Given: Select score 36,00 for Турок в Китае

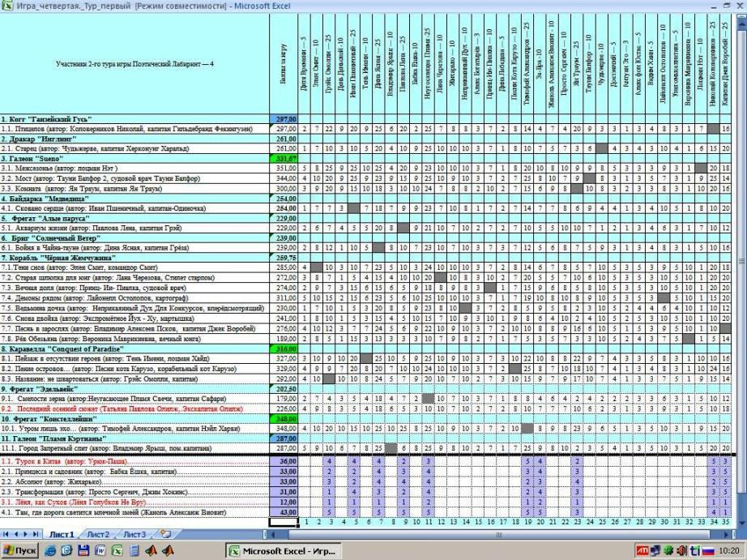Looking at the screenshot, I should pos(284,461).
